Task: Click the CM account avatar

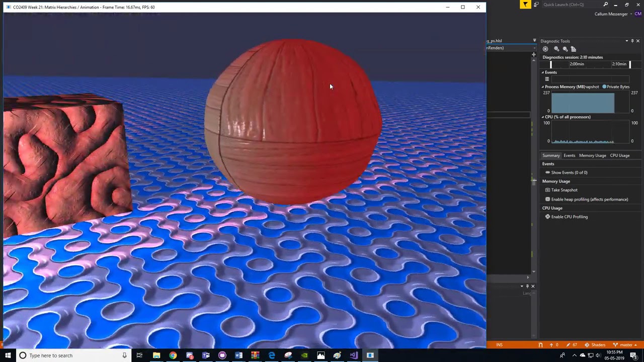Action: point(638,14)
